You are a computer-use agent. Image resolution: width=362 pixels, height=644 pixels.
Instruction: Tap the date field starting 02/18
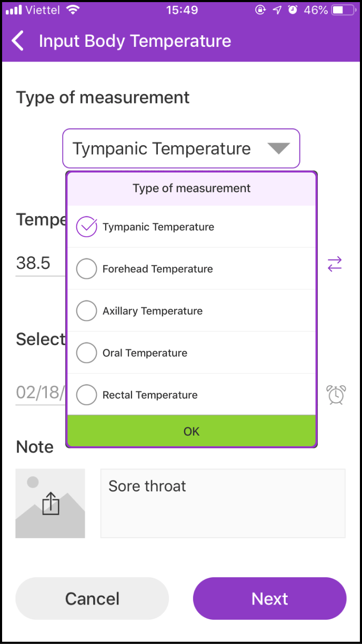[x=40, y=393]
